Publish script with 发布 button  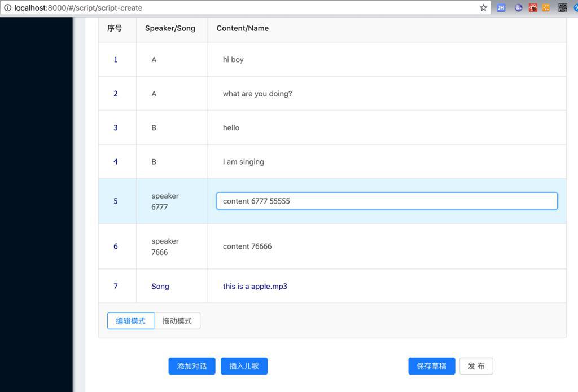(476, 366)
